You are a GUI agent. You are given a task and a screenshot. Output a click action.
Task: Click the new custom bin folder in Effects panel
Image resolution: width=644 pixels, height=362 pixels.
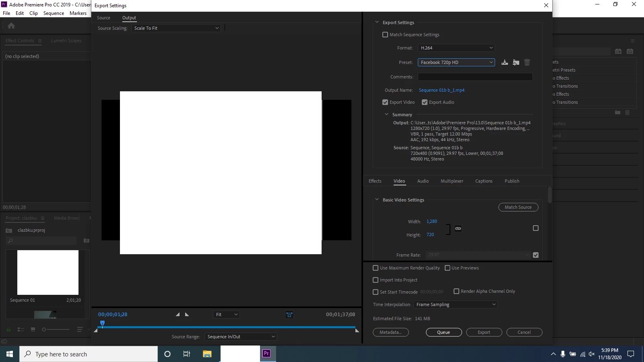(617, 113)
